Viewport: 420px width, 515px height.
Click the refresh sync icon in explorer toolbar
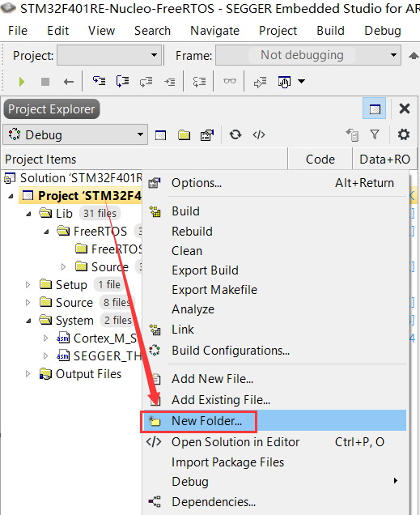(x=235, y=134)
